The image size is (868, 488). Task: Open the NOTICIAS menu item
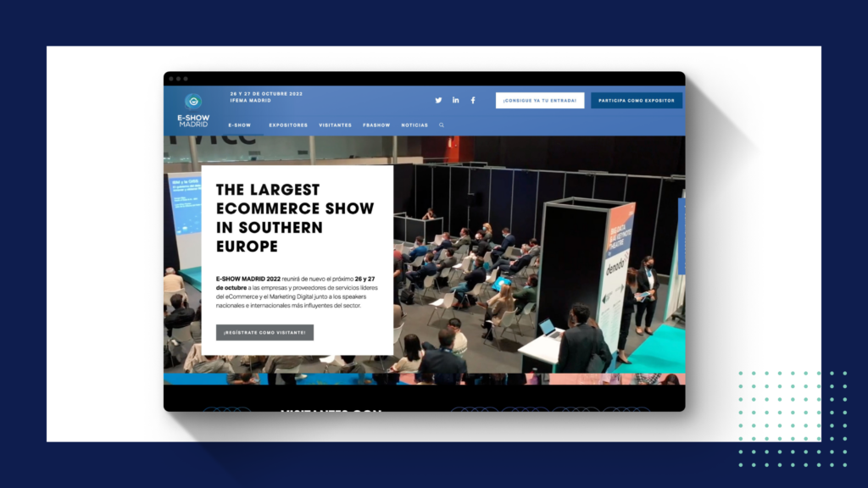pyautogui.click(x=415, y=125)
